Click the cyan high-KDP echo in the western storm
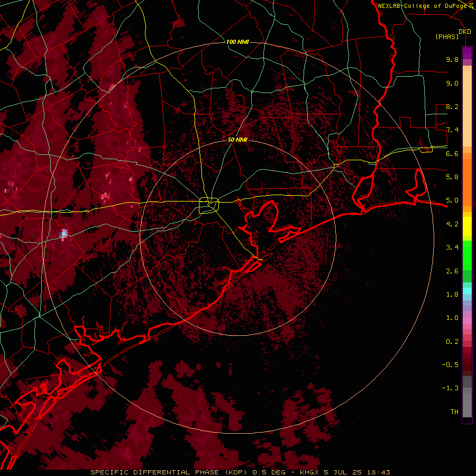Viewport: 476px width, 476px height. pyautogui.click(x=64, y=233)
